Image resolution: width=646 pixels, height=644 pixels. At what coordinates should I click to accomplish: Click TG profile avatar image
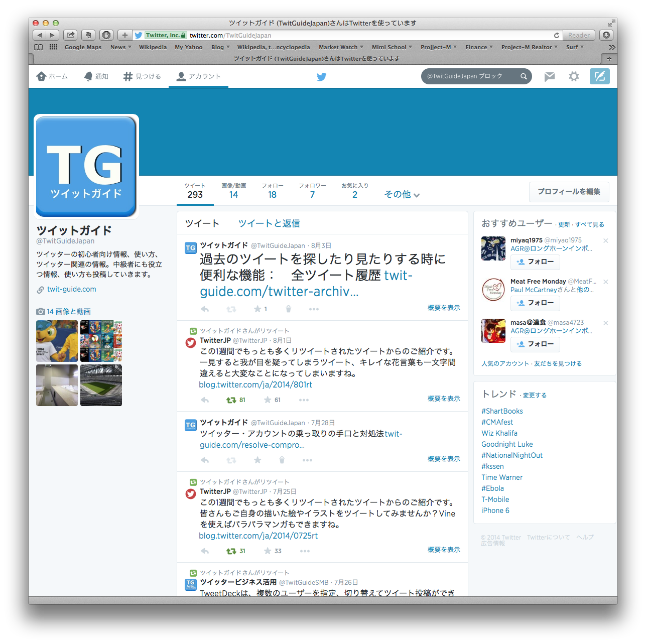click(x=86, y=166)
